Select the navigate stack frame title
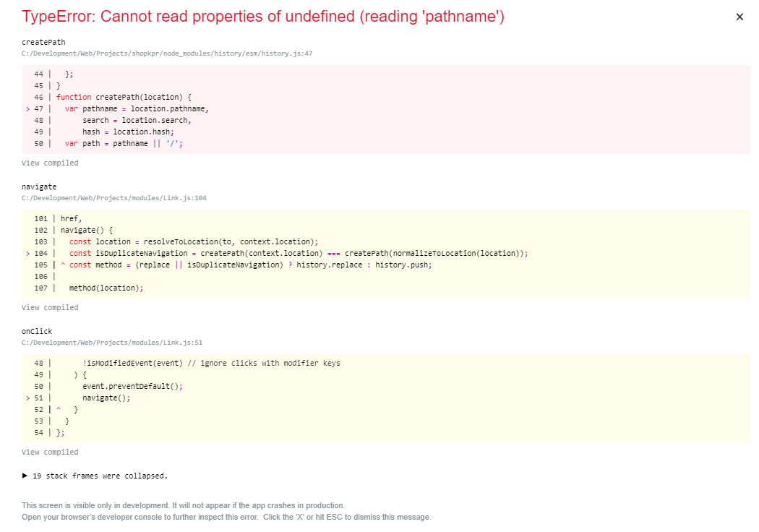The height and width of the screenshot is (532, 759). tap(39, 186)
